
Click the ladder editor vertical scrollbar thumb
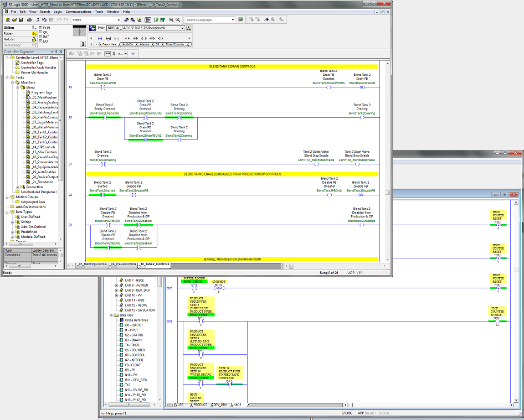pyautogui.click(x=388, y=193)
